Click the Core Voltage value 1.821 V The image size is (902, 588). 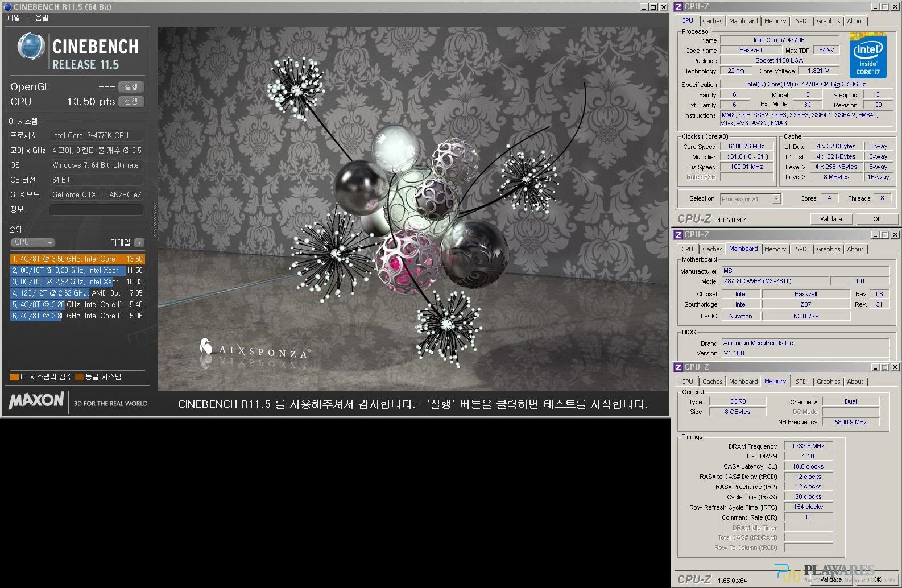click(x=818, y=71)
